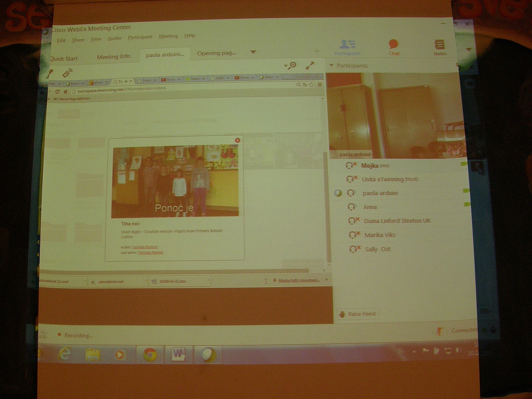532x399 pixels.
Task: Click the remote control icon beside the pencil
Action: point(67,72)
